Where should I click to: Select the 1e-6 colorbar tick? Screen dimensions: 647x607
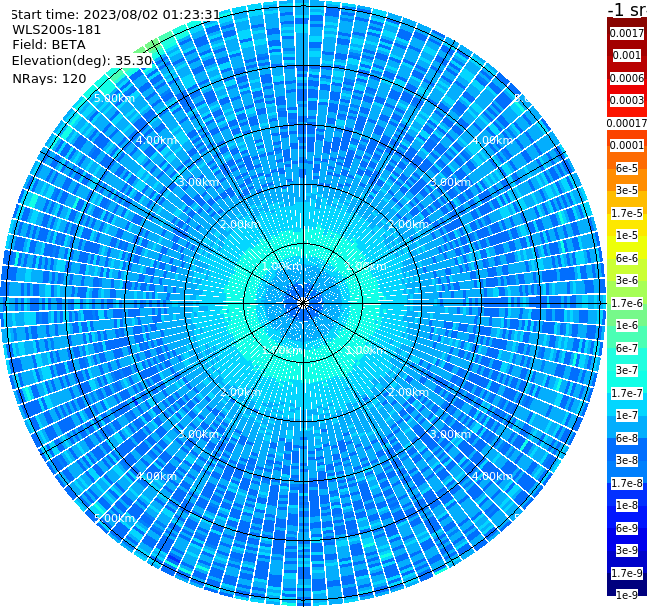627,325
